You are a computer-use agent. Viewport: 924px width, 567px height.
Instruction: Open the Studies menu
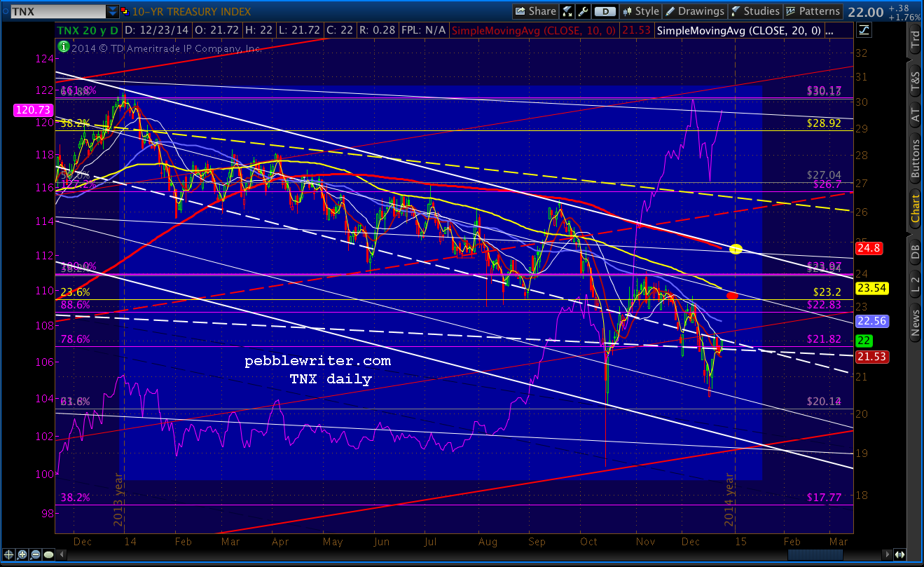point(755,11)
